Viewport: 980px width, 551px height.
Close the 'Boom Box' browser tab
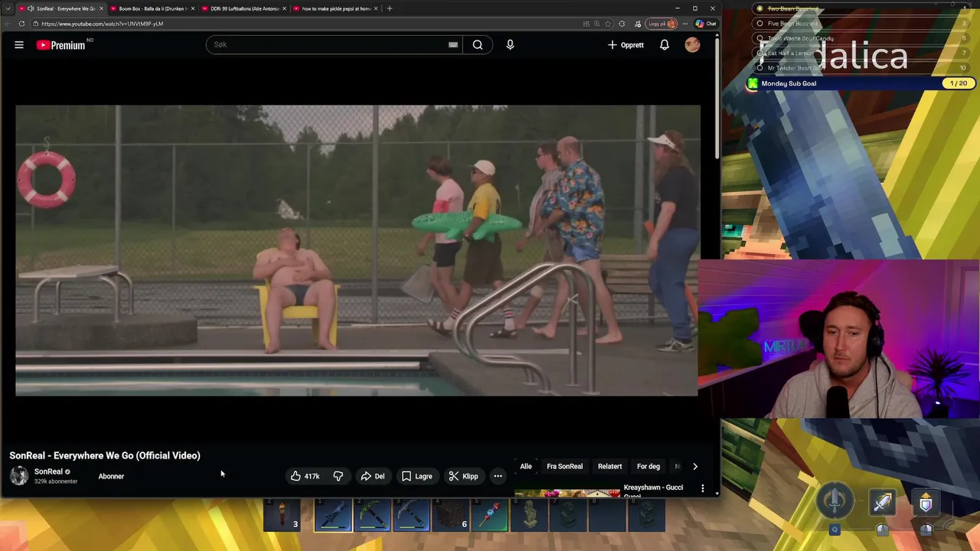coord(193,8)
